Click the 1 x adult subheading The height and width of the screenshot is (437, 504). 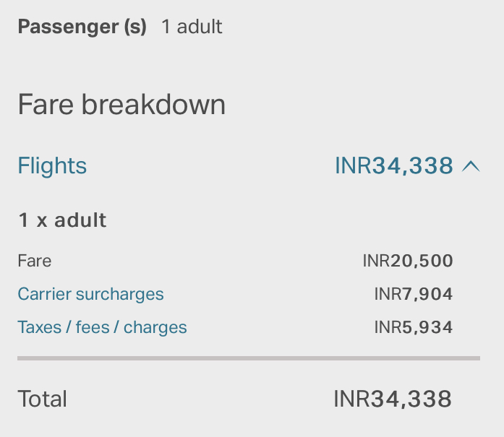(x=62, y=220)
